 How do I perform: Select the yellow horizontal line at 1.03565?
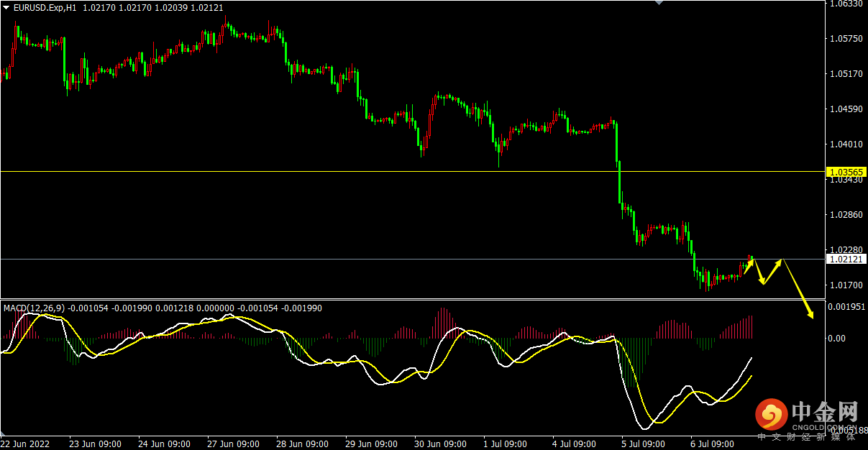tap(411, 172)
